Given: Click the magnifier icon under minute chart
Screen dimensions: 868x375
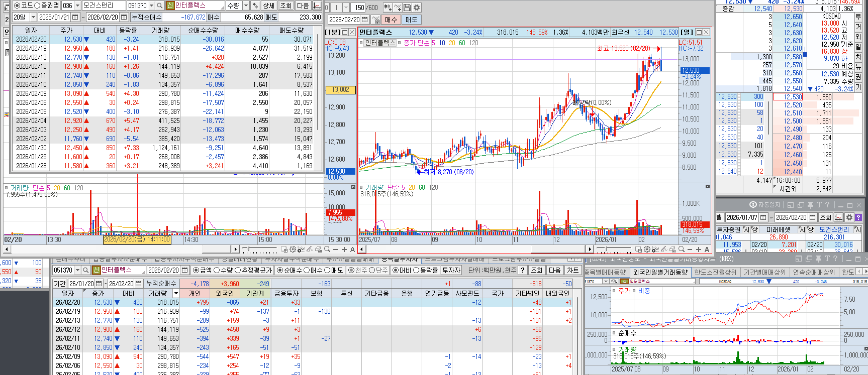Looking at the screenshot, I should click(x=327, y=249).
